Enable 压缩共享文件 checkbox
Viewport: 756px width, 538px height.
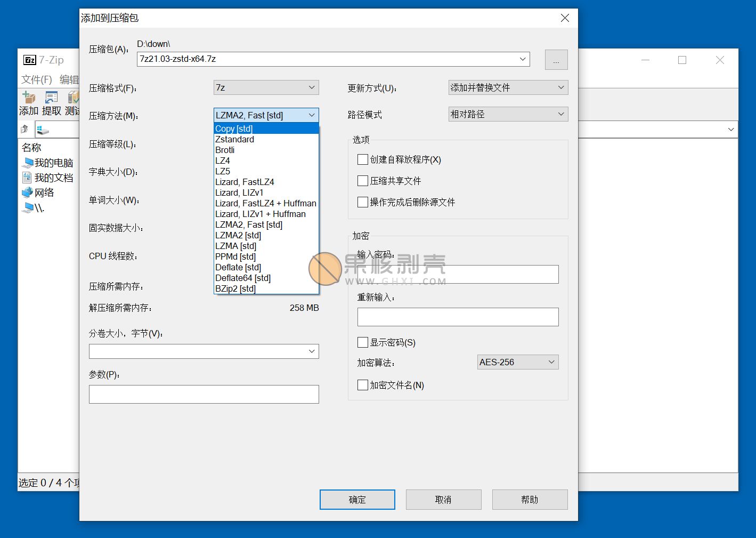click(363, 181)
